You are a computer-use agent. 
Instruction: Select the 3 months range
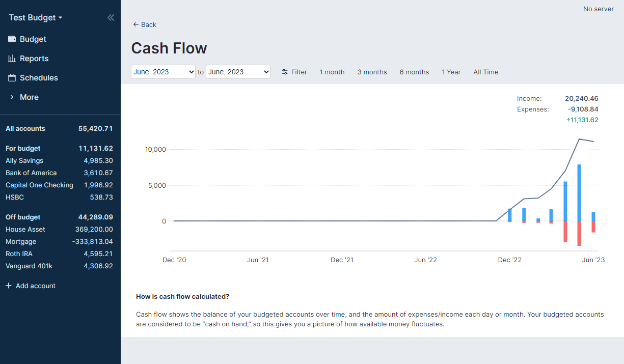point(372,72)
